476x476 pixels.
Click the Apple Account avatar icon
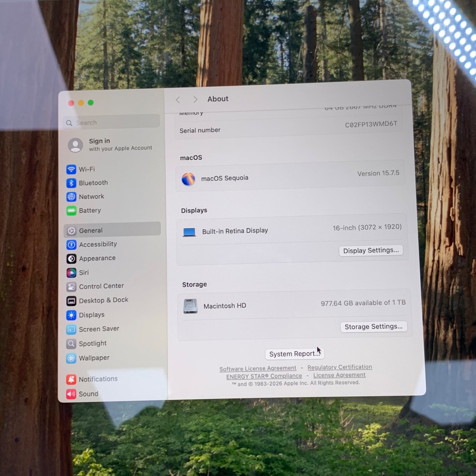pos(76,145)
